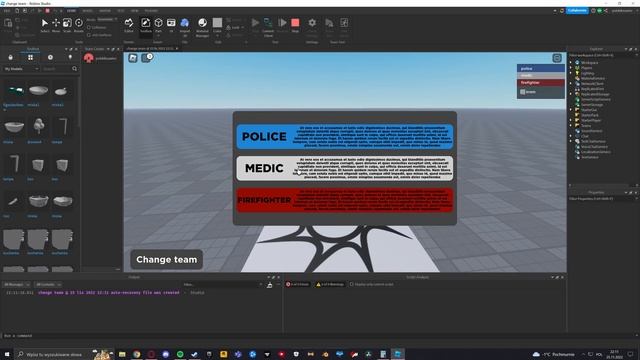The image size is (640, 360).
Task: Open Game Settings gear icon
Action: point(312,23)
